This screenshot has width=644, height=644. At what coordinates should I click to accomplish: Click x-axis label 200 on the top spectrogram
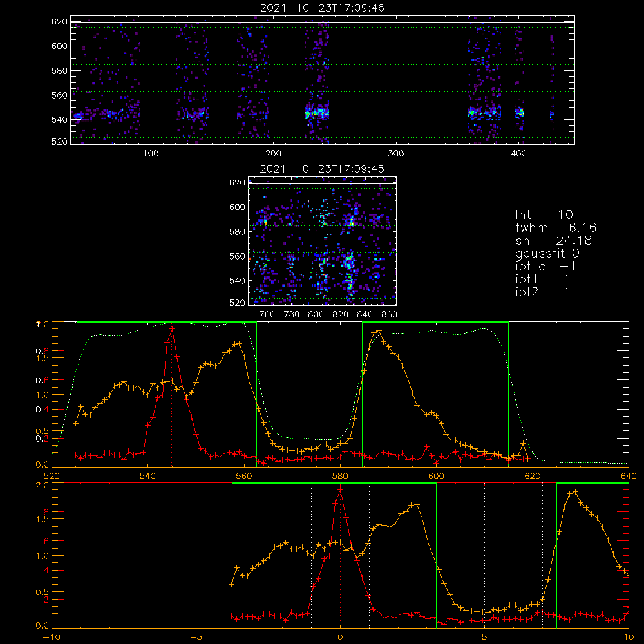(x=273, y=154)
